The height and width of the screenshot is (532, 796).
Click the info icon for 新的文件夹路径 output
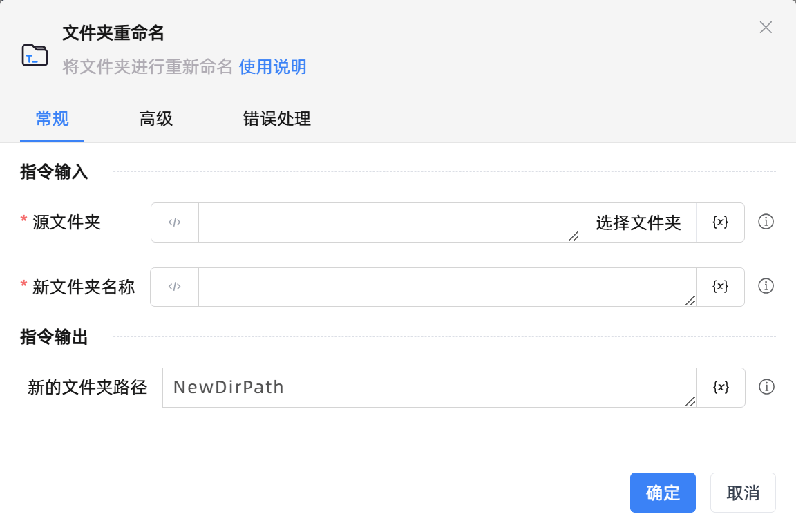(766, 387)
